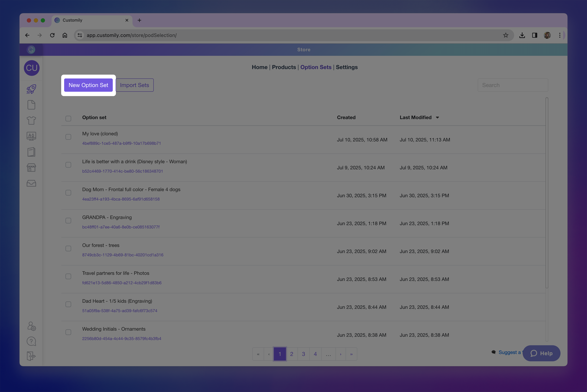The width and height of the screenshot is (587, 392).
Task: Open the blank document icon in sidebar
Action: pos(32,105)
